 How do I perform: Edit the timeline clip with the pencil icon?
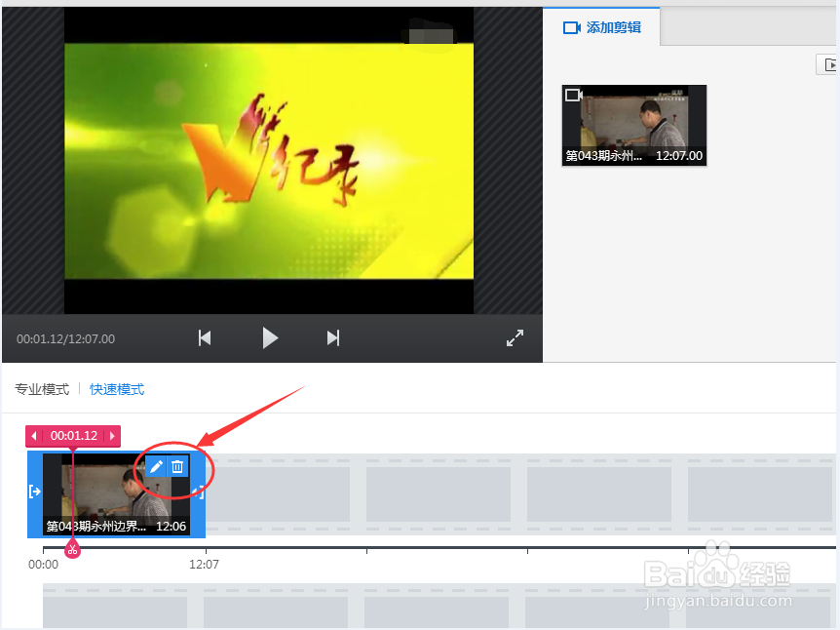pos(156,467)
